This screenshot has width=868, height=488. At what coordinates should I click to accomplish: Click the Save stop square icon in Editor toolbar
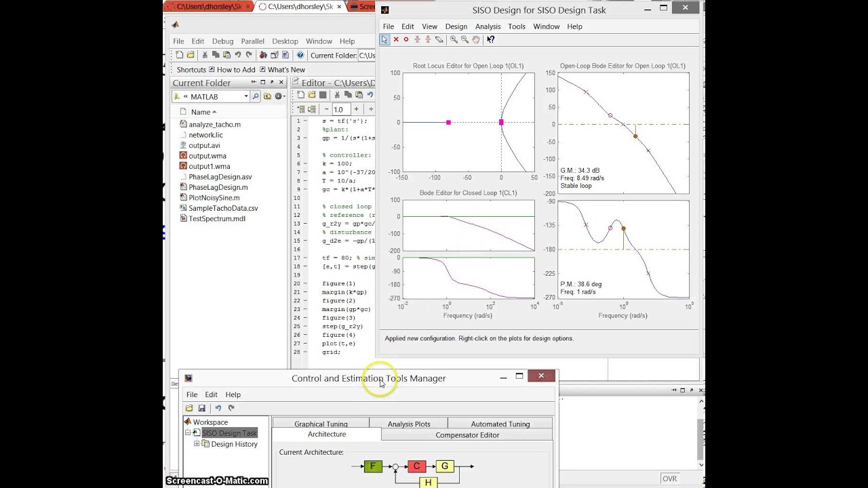click(x=323, y=95)
